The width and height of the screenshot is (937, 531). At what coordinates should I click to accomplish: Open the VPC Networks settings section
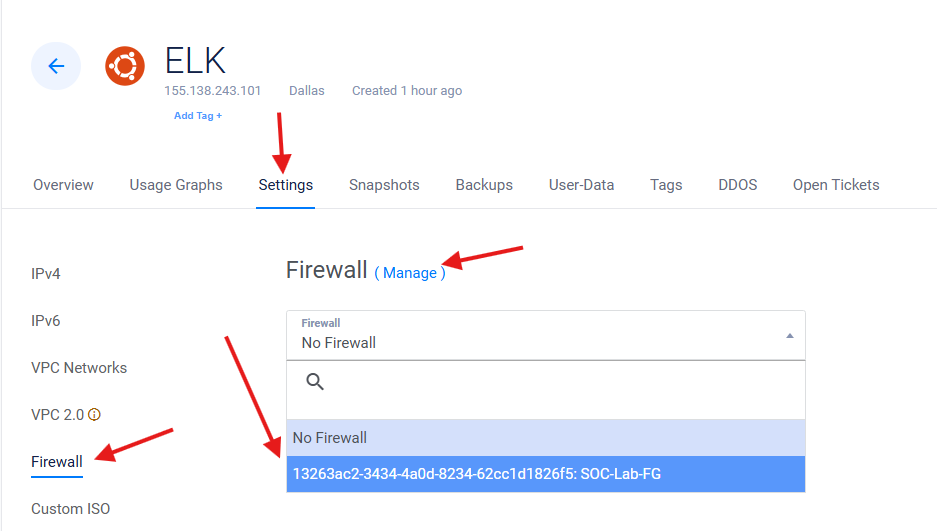(79, 368)
